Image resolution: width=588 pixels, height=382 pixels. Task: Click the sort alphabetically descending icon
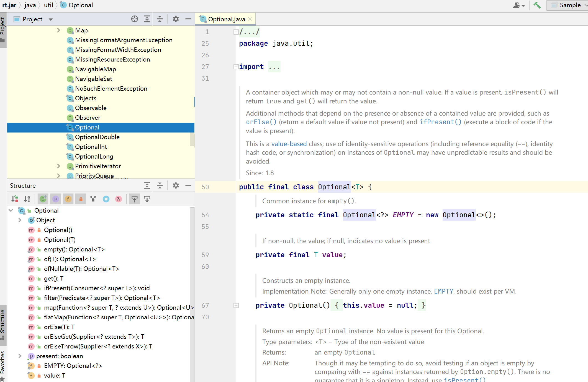coord(27,198)
